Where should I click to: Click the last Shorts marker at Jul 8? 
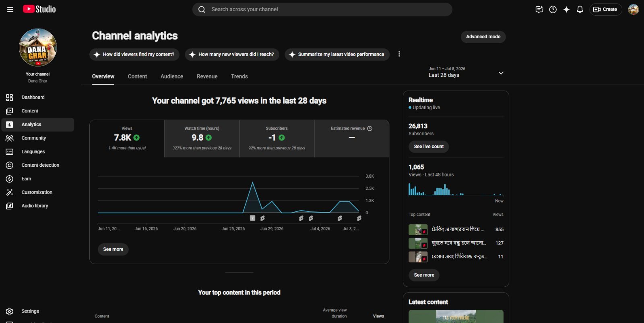359,218
